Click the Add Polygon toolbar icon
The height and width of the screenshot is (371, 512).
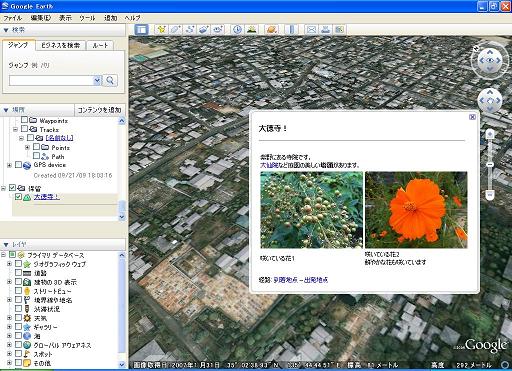175,30
